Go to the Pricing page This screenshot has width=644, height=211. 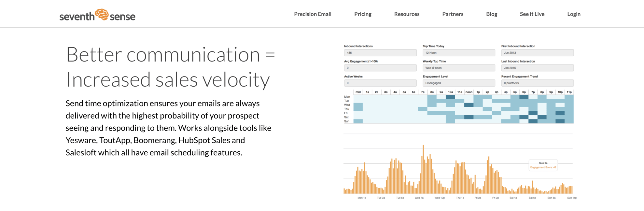363,14
